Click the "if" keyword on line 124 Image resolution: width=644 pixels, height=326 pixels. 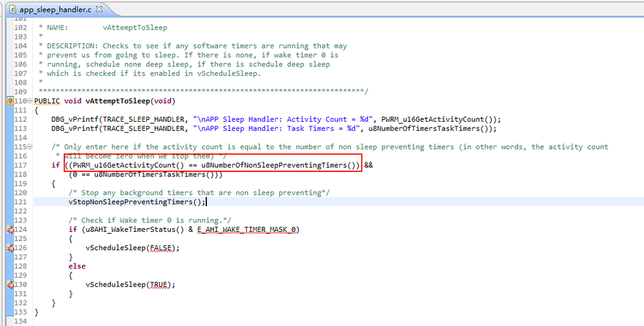[x=73, y=229]
